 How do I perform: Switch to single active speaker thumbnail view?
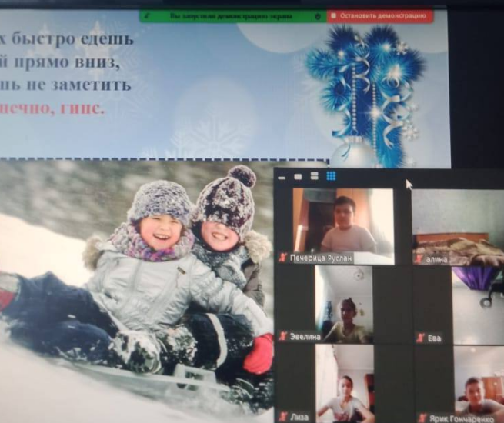coord(298,176)
